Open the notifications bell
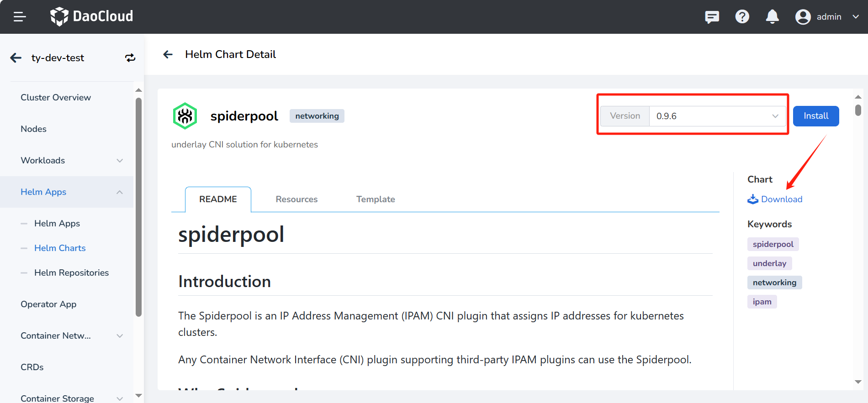Screen dimensions: 868x403 click(x=772, y=17)
